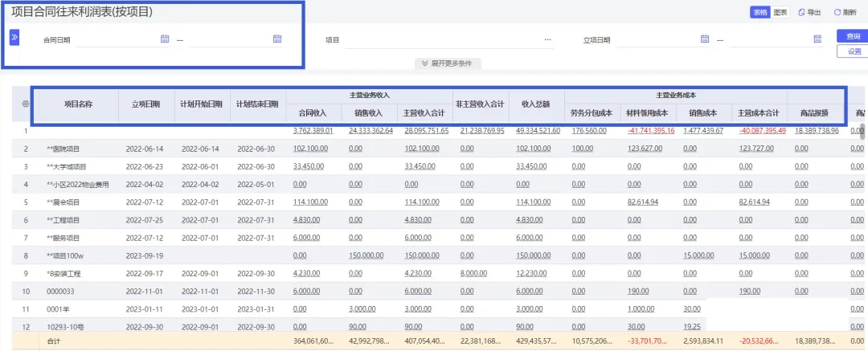Select the **服务项目 row name
This screenshot has width=868, height=351.
(63, 238)
